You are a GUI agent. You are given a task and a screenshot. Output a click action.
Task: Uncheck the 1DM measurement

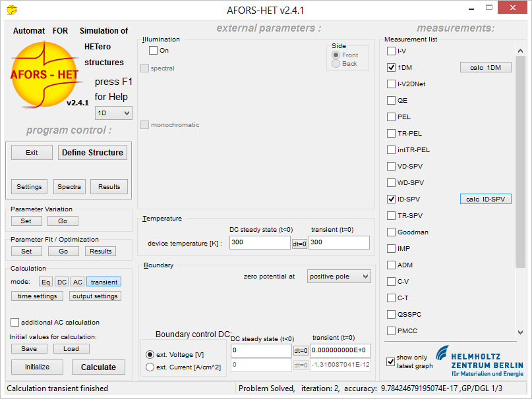[x=391, y=67]
